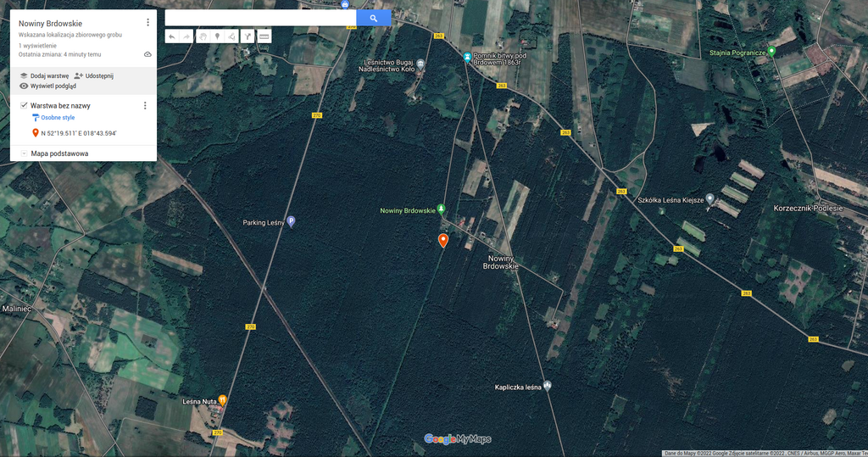
Task: Select the N 52°19.511' coordinates item in the layer list
Action: pyautogui.click(x=78, y=133)
